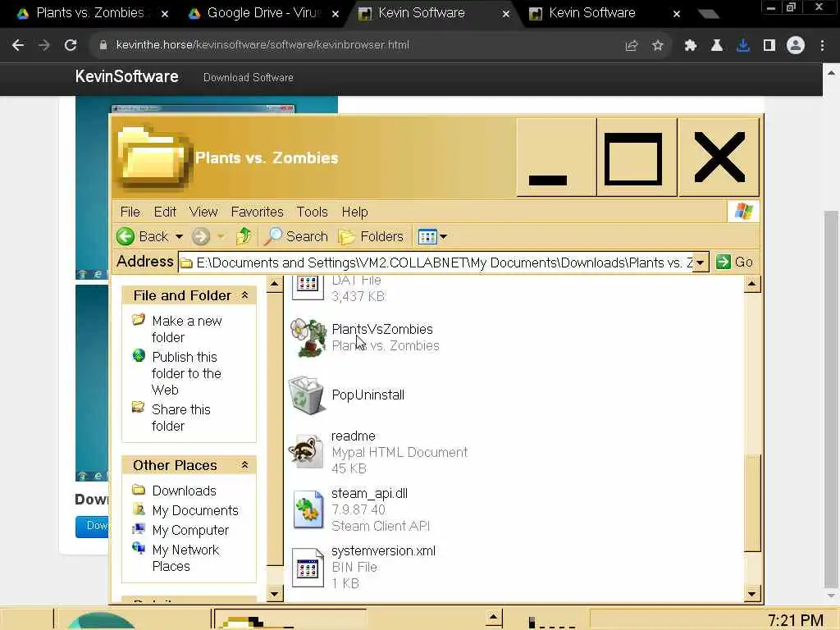The image size is (840, 630).
Task: Click Chrome back navigation arrow
Action: coord(18,46)
